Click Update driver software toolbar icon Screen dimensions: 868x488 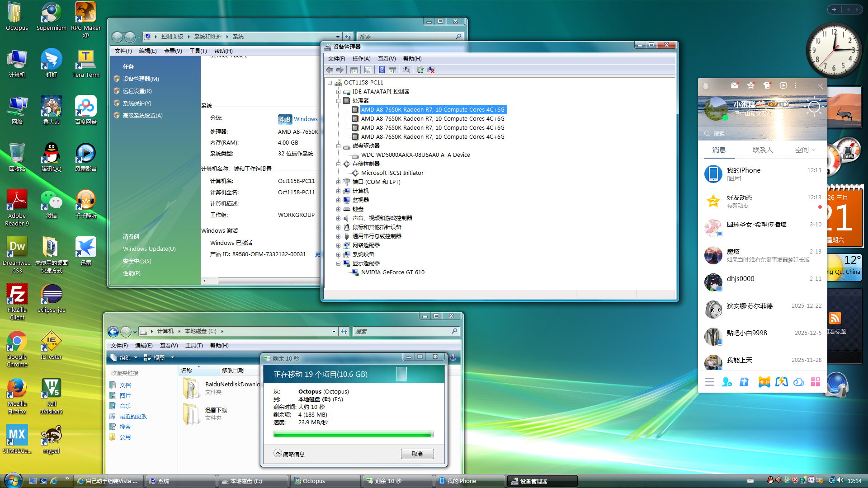tap(420, 70)
